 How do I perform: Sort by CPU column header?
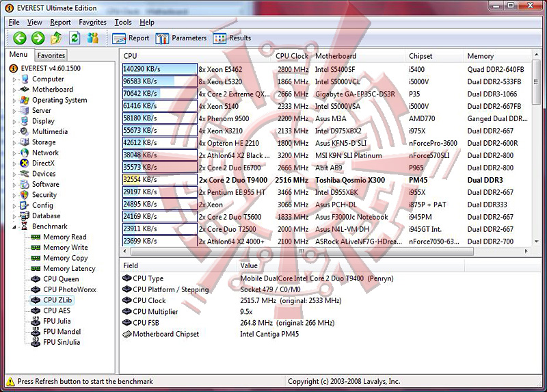click(196, 56)
